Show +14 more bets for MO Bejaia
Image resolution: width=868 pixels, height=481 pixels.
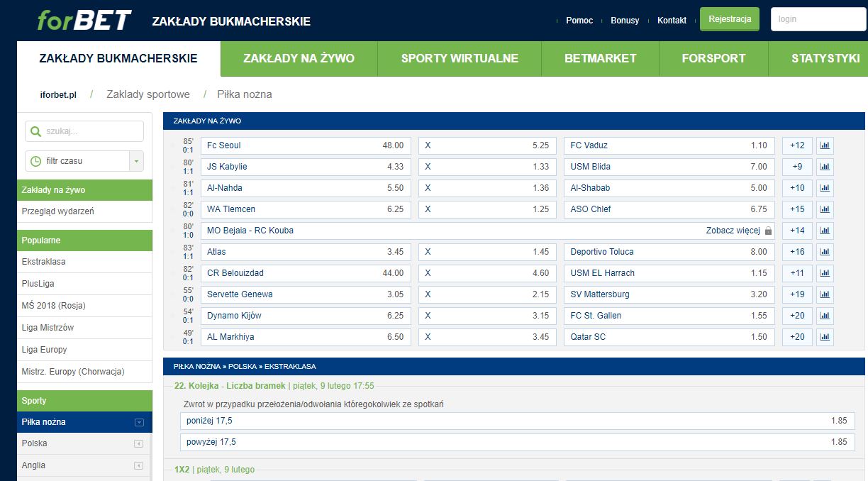(797, 231)
